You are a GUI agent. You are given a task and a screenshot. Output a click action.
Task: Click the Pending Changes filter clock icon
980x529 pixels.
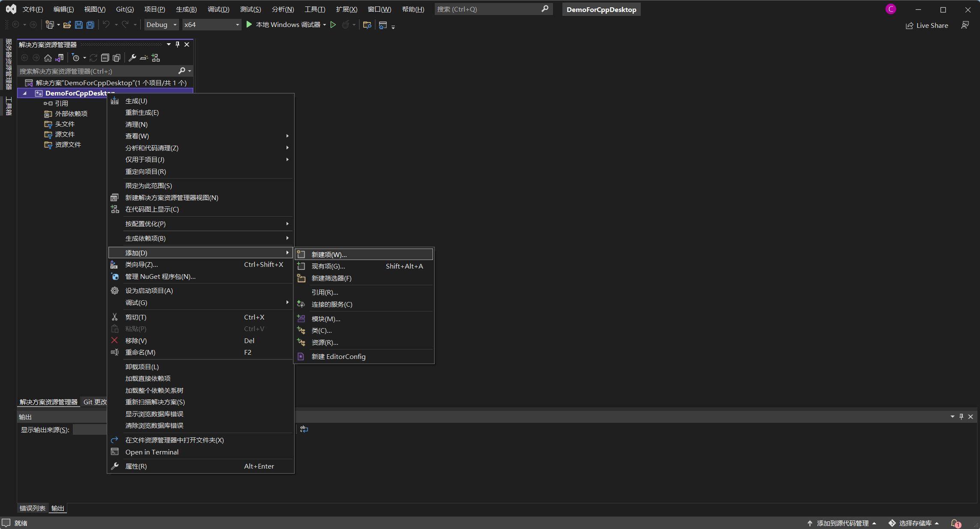76,58
